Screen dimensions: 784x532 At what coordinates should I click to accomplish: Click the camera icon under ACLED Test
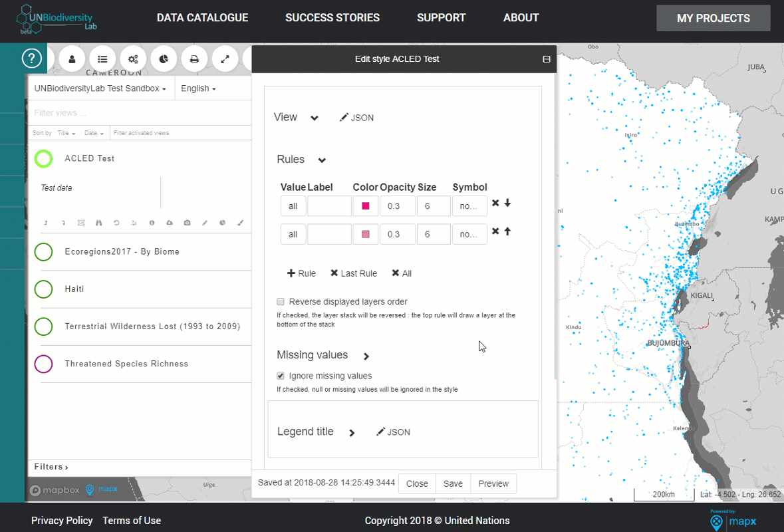(x=187, y=223)
